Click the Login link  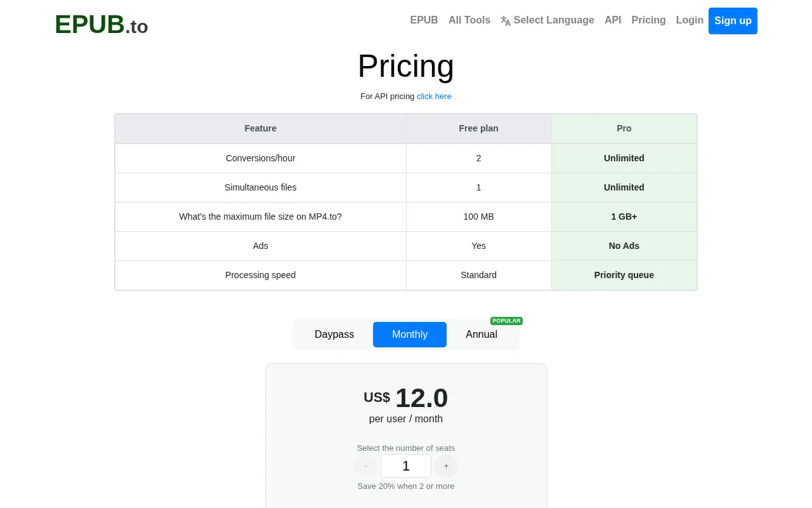coord(690,20)
